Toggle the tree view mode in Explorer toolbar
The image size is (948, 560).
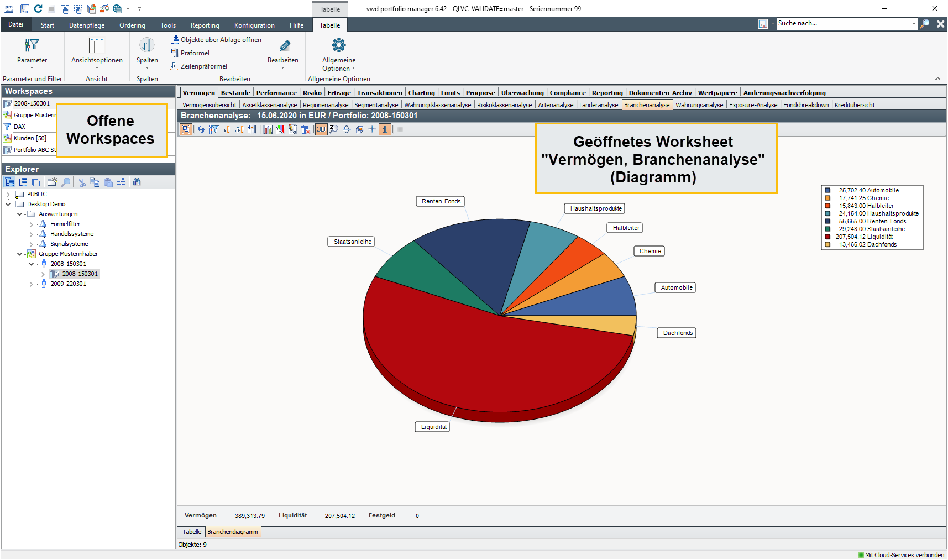point(9,182)
